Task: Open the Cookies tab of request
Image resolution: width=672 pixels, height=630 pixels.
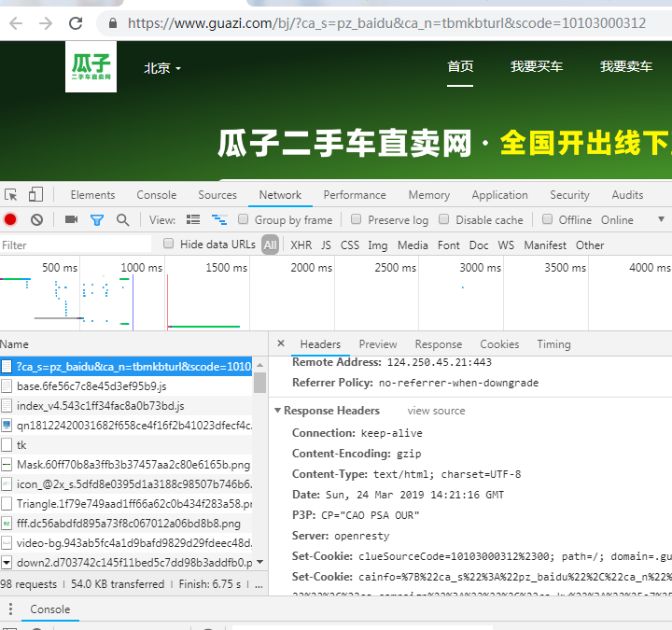Action: point(499,344)
